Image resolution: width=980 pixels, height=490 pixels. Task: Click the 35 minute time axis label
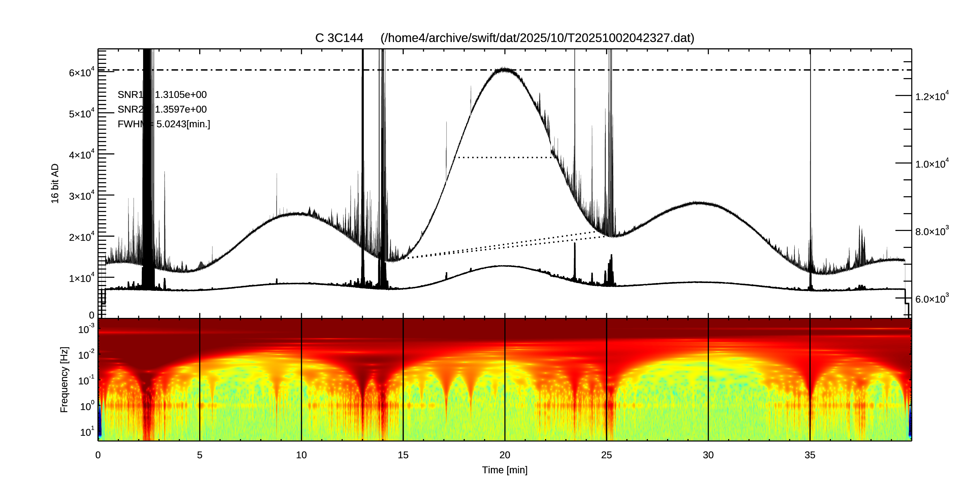tap(810, 455)
